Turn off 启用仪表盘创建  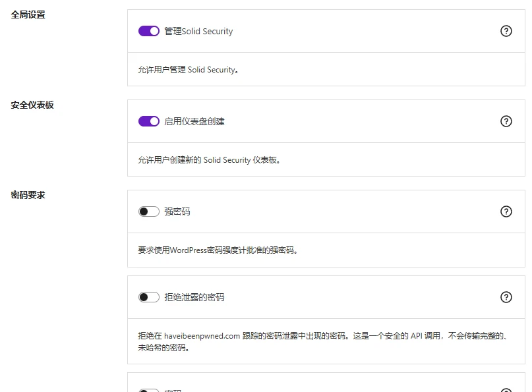click(x=149, y=121)
